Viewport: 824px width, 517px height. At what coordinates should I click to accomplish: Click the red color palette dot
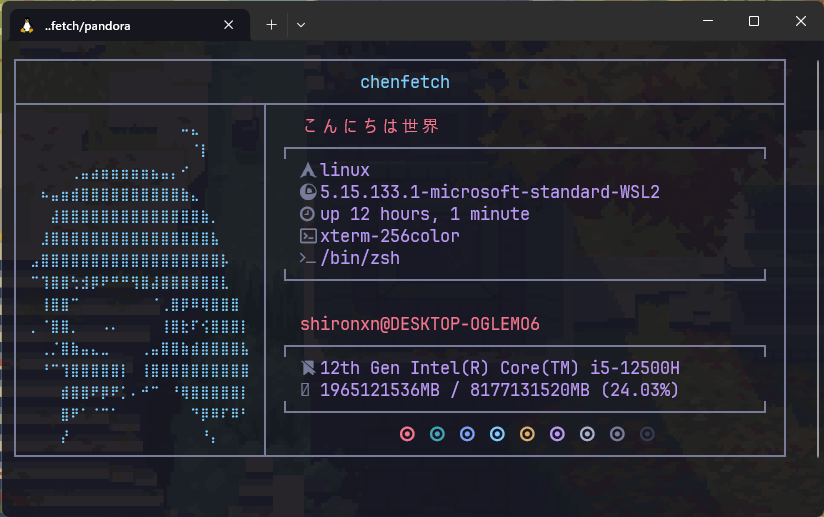tap(407, 434)
